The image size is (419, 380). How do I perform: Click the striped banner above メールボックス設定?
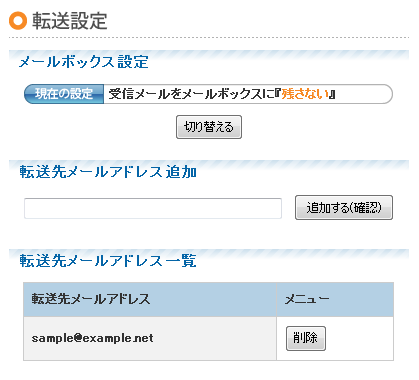coord(209,53)
